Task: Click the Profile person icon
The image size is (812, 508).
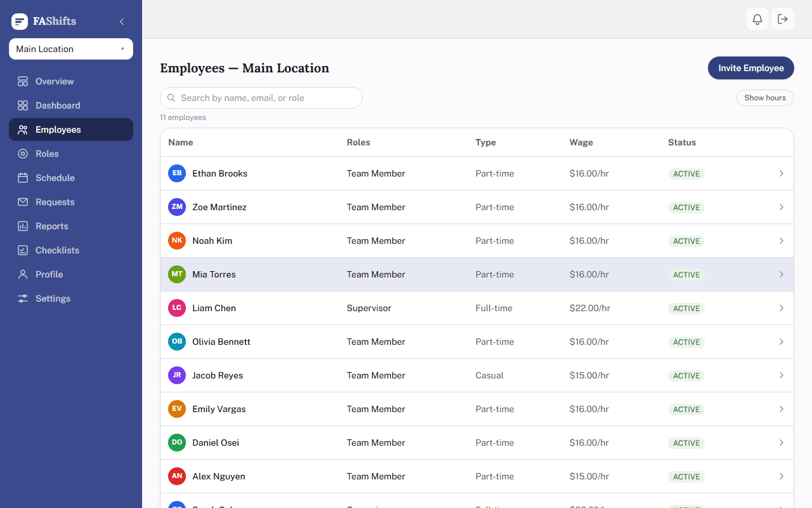Action: [23, 274]
